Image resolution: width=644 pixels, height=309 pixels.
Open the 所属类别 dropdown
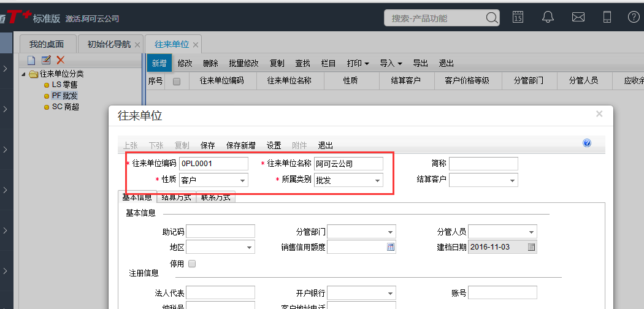(378, 180)
